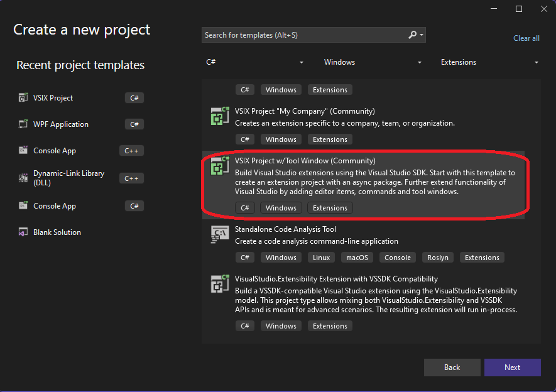Select the Linux tag on the code analysis template
This screenshot has width=556, height=392.
[x=321, y=257]
